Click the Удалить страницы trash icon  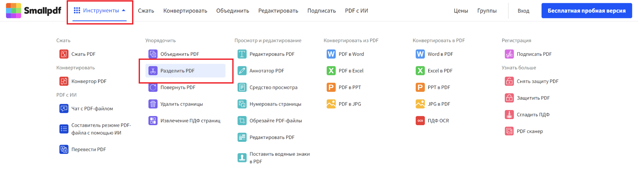pyautogui.click(x=153, y=104)
